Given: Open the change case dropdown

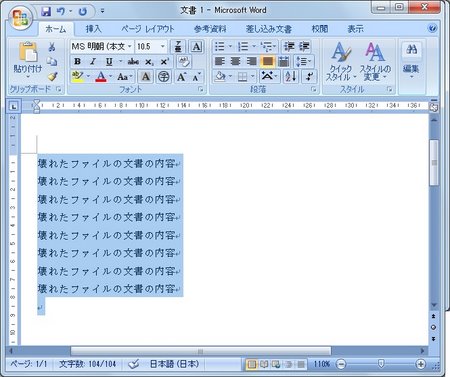Looking at the screenshot, I should pyautogui.click(x=125, y=77).
